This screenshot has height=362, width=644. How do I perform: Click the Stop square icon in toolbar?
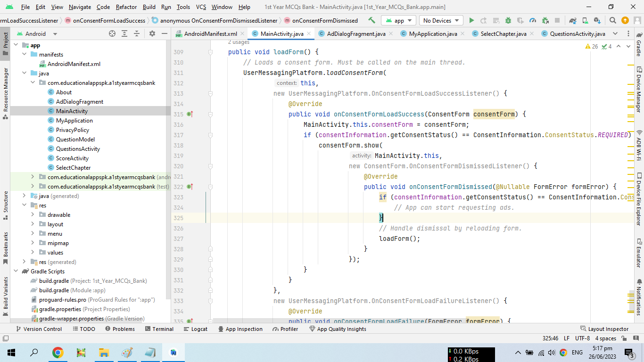pos(557,20)
